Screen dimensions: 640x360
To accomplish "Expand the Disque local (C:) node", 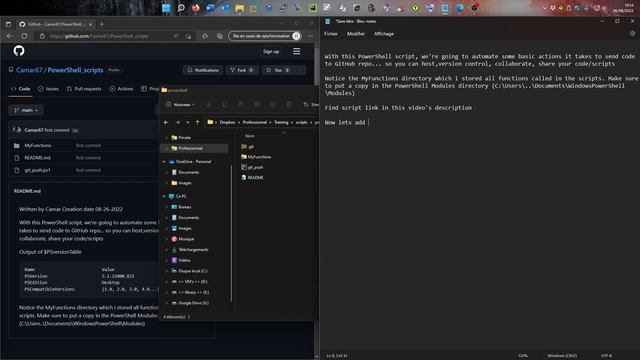I will [167, 271].
